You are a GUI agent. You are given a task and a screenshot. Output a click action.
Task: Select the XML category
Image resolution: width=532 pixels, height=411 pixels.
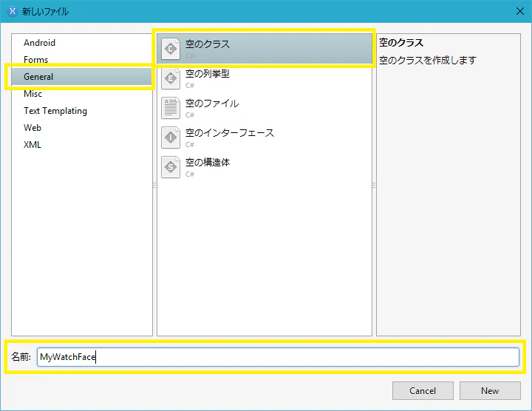click(33, 145)
